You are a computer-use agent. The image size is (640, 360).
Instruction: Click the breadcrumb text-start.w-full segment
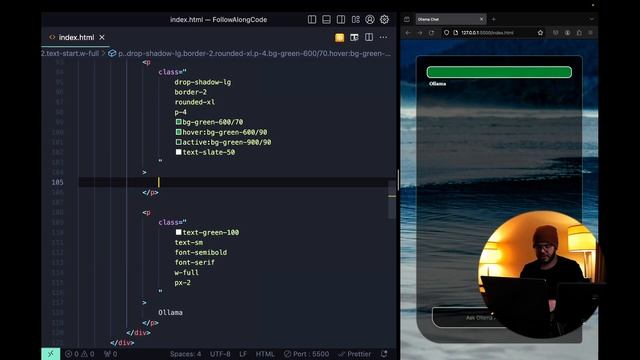click(70, 53)
